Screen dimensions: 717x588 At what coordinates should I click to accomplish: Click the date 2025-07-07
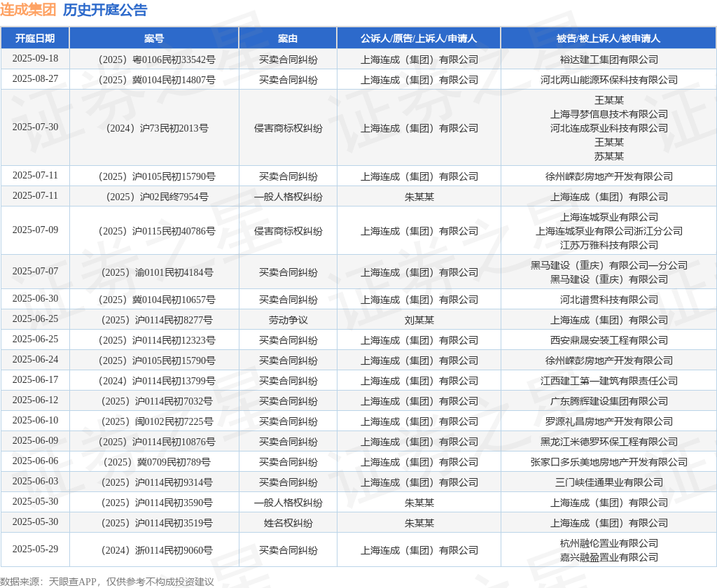pos(35,271)
